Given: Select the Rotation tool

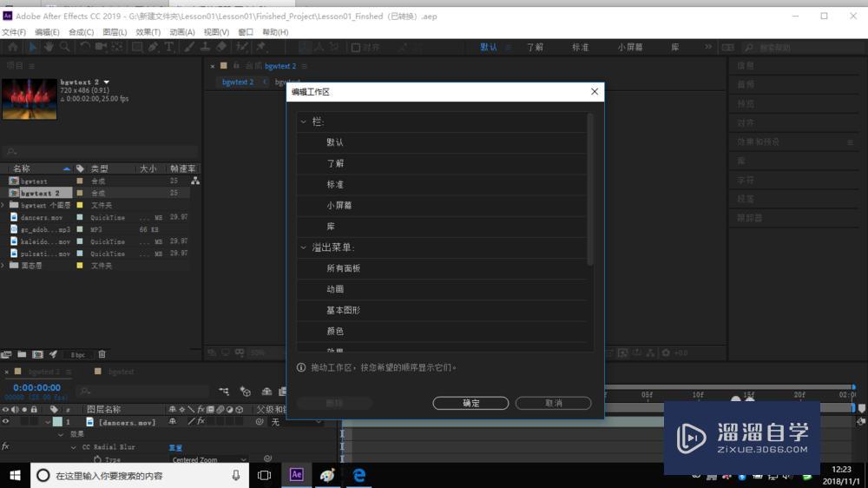Looking at the screenshot, I should 84,47.
